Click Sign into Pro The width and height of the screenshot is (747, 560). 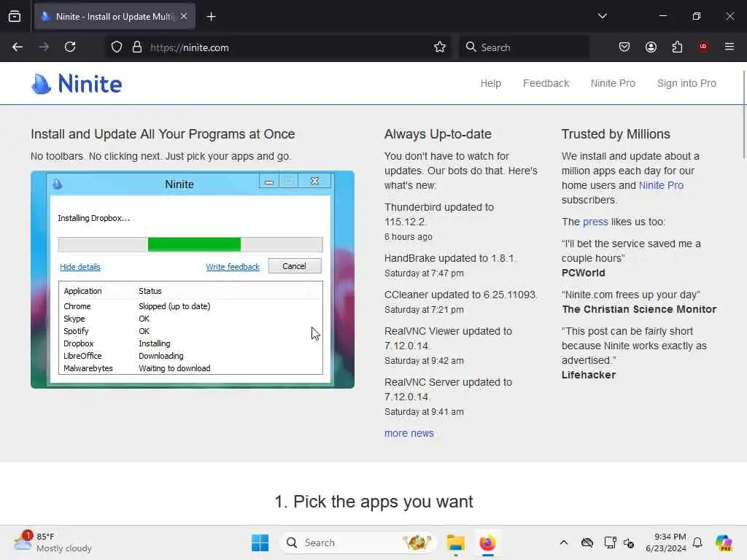tap(686, 83)
